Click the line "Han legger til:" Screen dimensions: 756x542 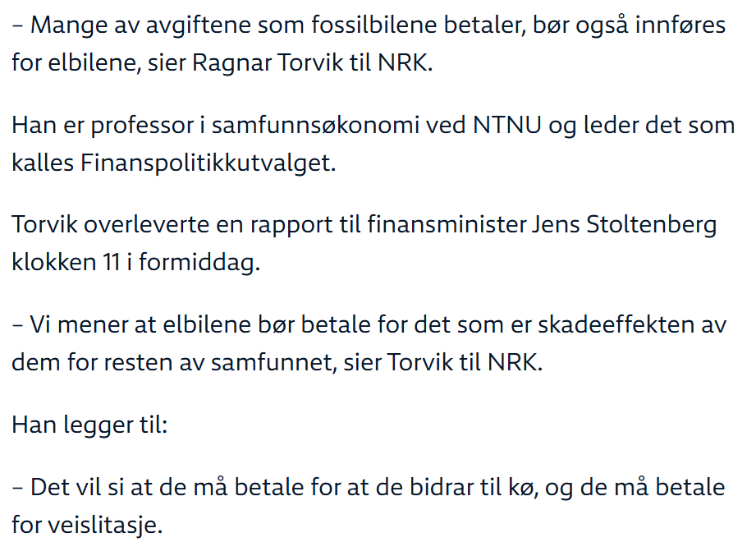pyautogui.click(x=89, y=426)
